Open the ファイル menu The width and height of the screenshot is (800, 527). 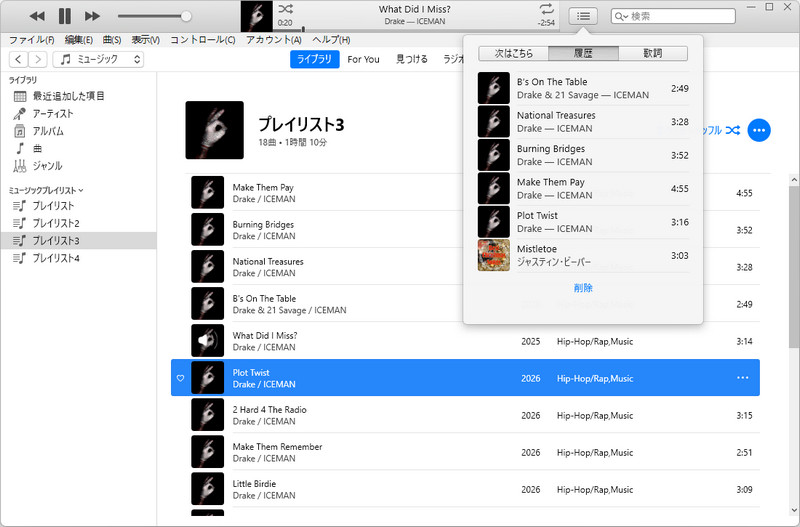(32, 40)
